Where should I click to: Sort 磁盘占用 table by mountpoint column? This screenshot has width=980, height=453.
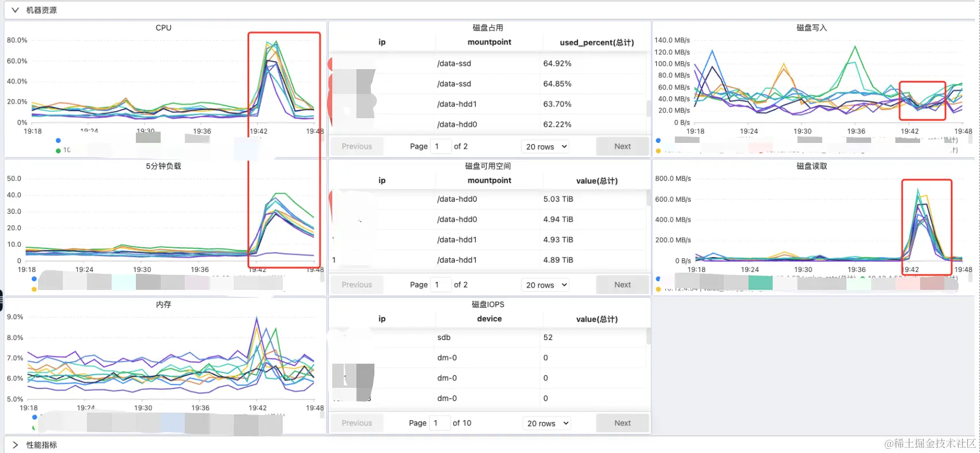pos(489,42)
